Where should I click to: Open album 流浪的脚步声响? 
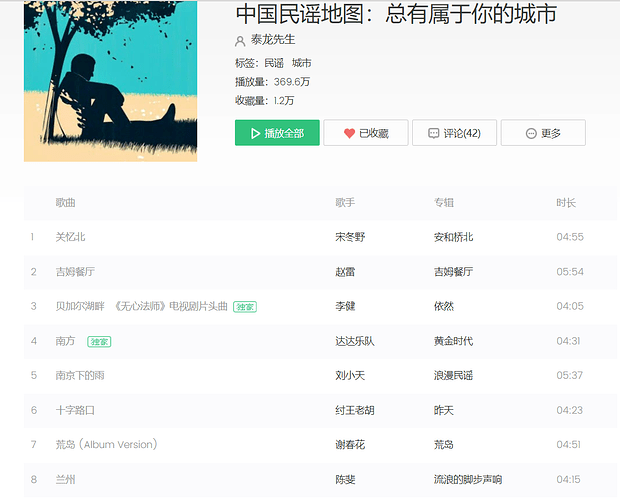468,480
